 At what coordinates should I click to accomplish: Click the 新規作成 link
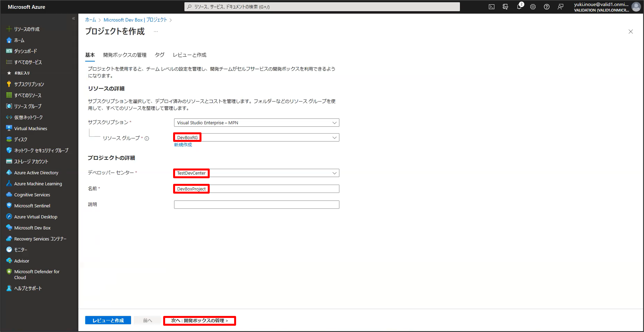[183, 145]
